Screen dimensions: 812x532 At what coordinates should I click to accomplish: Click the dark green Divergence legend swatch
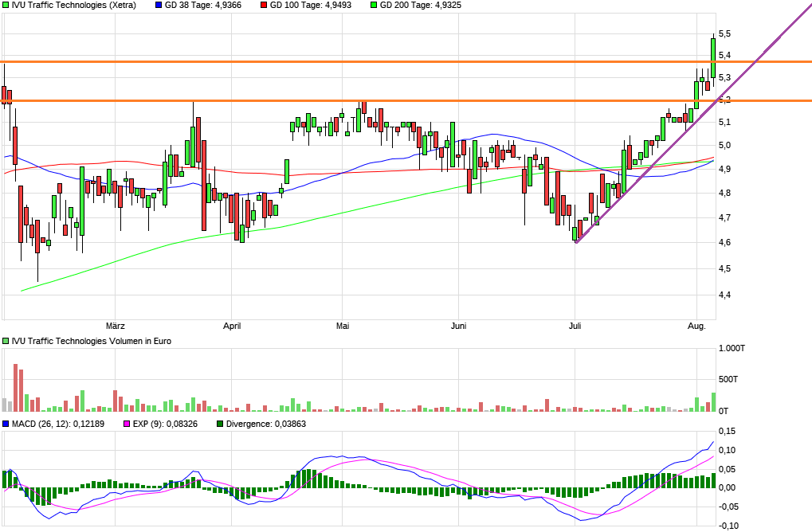[220, 424]
